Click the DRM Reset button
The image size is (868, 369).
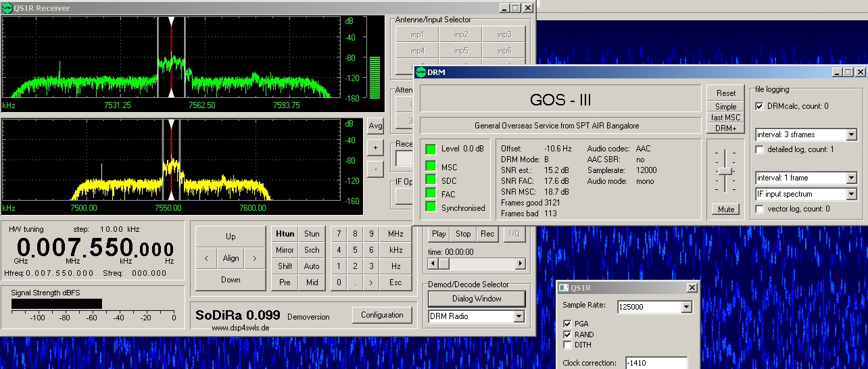[726, 93]
